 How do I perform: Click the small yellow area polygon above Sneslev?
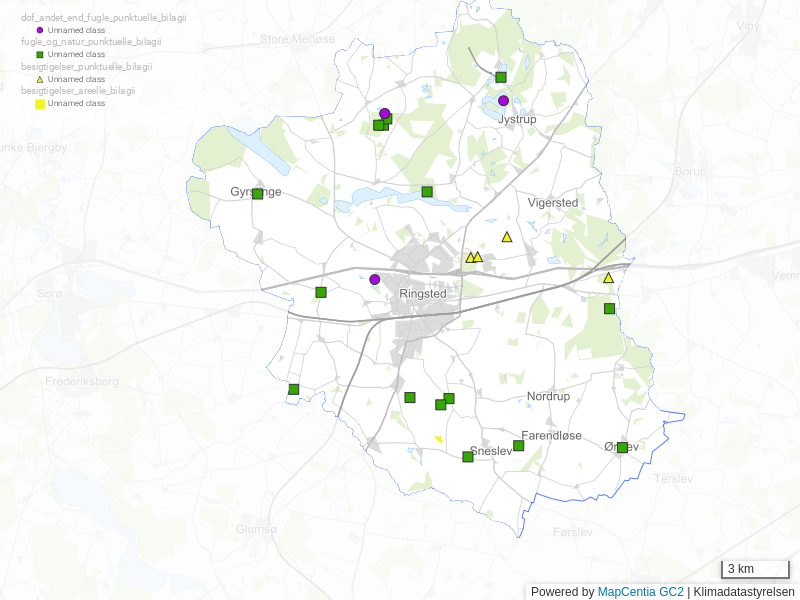pos(438,438)
